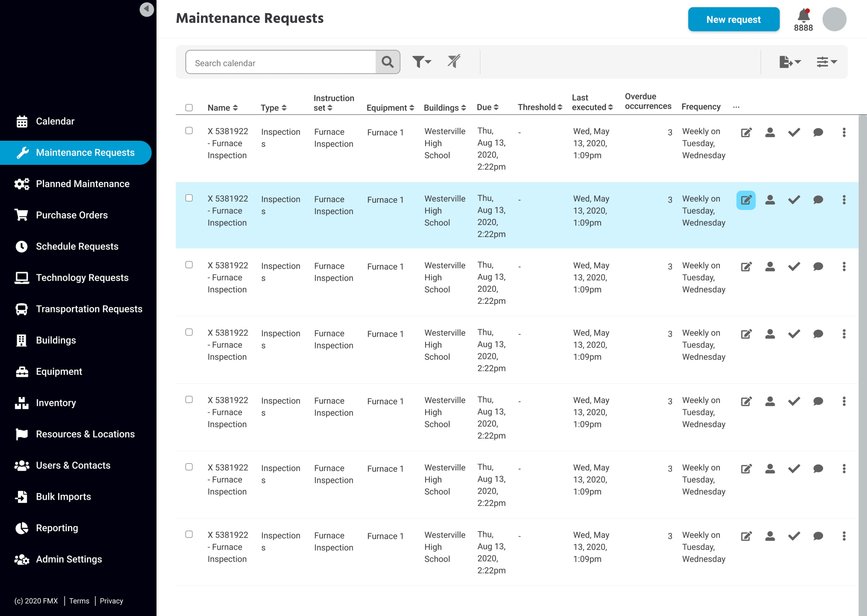Edit the highlighted Furnace Inspection row
The height and width of the screenshot is (616, 867).
click(746, 200)
